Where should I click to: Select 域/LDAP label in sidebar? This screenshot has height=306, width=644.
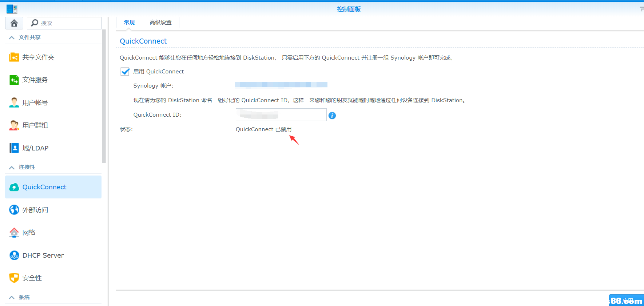coord(35,148)
